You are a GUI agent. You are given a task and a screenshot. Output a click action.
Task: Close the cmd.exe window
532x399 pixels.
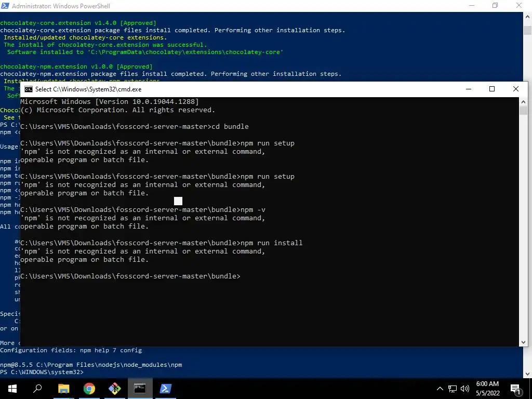coord(516,89)
